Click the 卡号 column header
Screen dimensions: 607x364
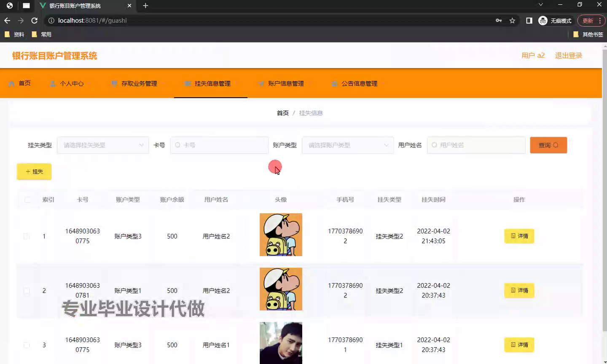[83, 200]
